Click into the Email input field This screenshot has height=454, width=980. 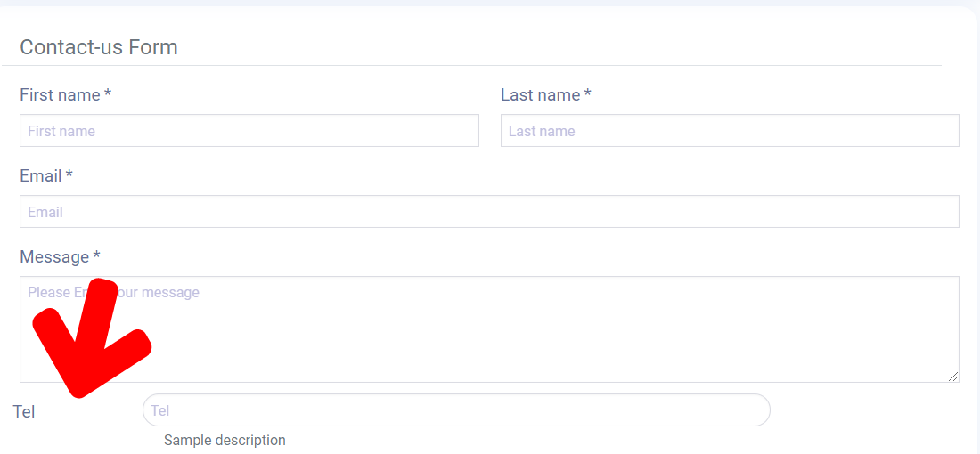point(489,212)
